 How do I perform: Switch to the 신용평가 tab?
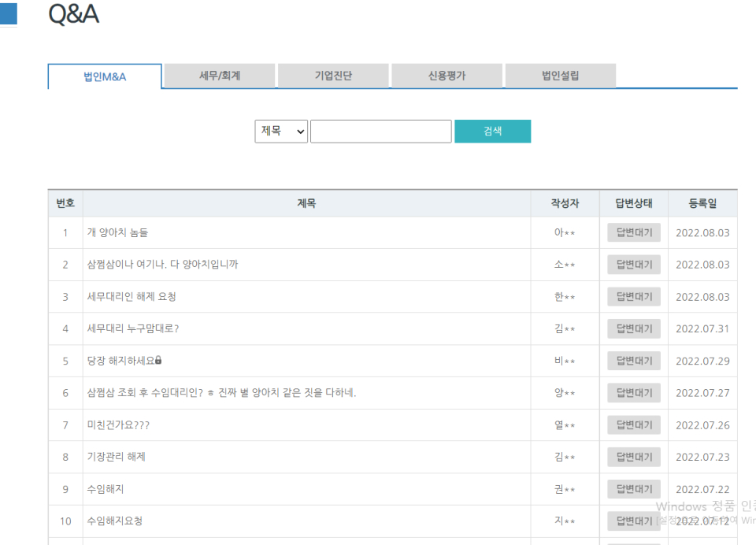[447, 76]
